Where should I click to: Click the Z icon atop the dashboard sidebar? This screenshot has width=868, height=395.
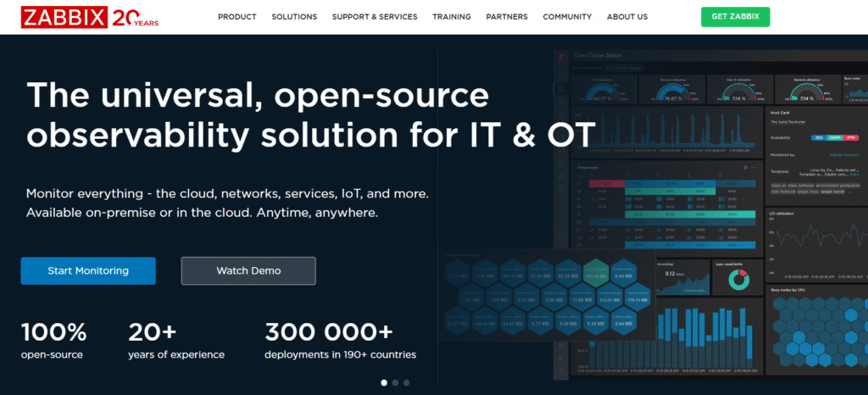pyautogui.click(x=561, y=58)
